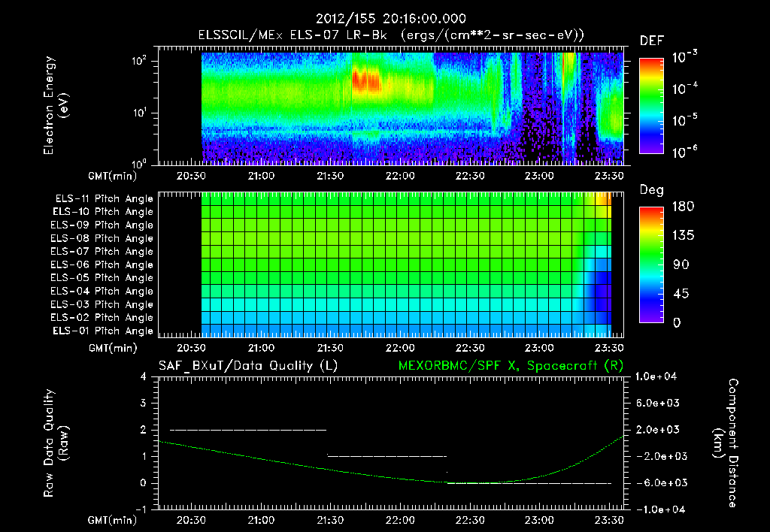Click the 1.0e+04 tick on the distance axis

(656, 376)
